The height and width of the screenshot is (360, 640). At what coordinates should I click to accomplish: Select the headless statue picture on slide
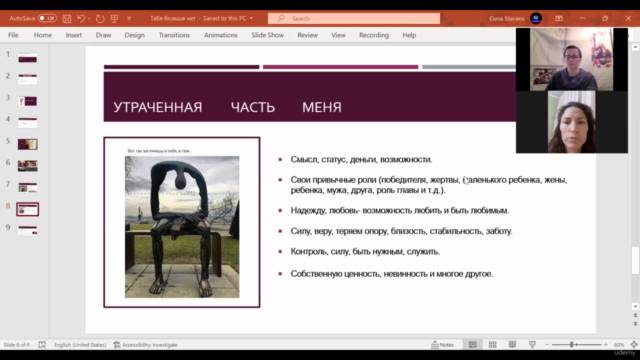pyautogui.click(x=182, y=227)
